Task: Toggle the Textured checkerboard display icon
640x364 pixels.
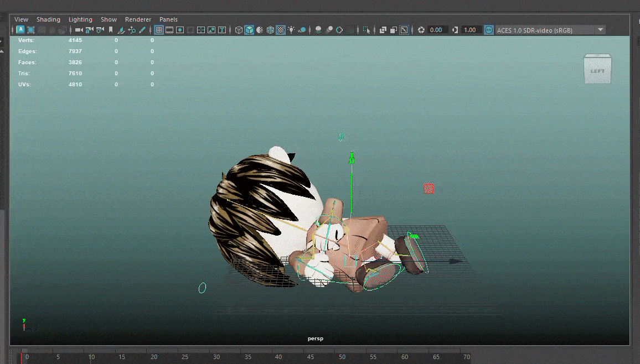Action: pos(281,30)
